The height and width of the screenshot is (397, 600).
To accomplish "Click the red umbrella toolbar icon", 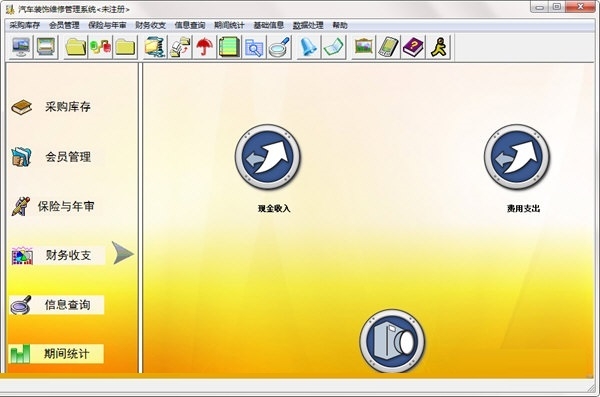I will pyautogui.click(x=205, y=47).
